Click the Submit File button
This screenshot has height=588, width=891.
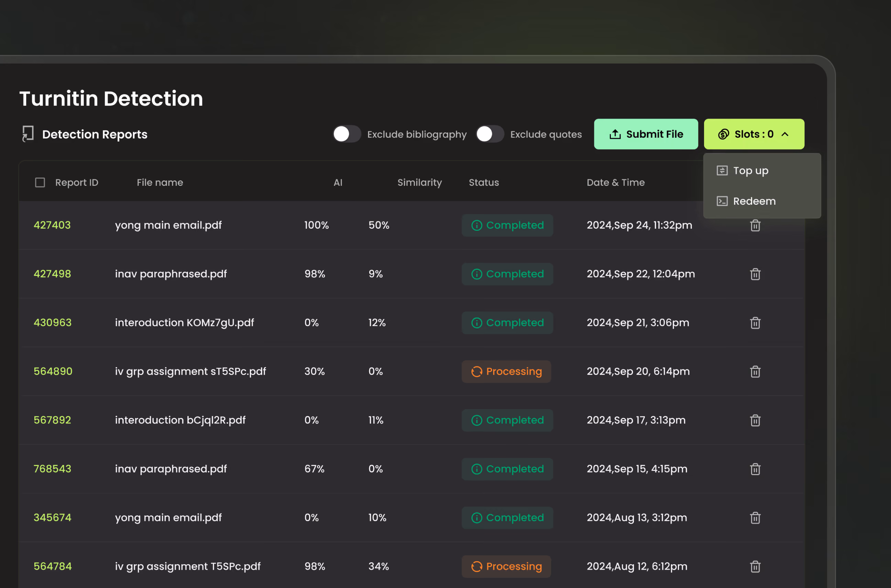pyautogui.click(x=646, y=134)
